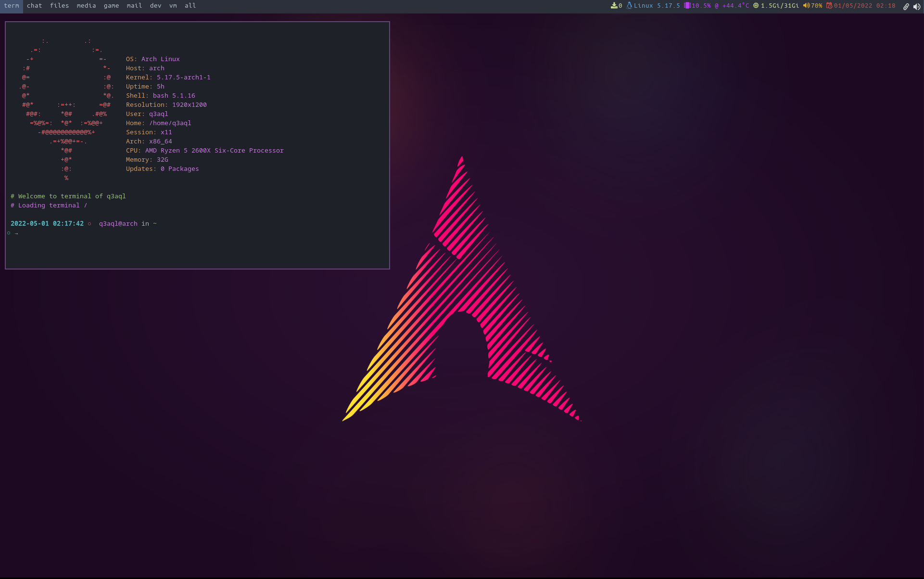Click the updates count 0 in bar
924x579 pixels.
(x=620, y=6)
